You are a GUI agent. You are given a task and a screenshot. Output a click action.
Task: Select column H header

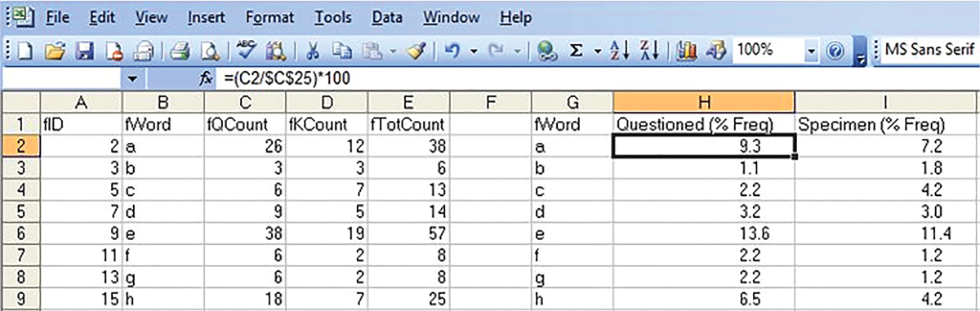click(704, 102)
